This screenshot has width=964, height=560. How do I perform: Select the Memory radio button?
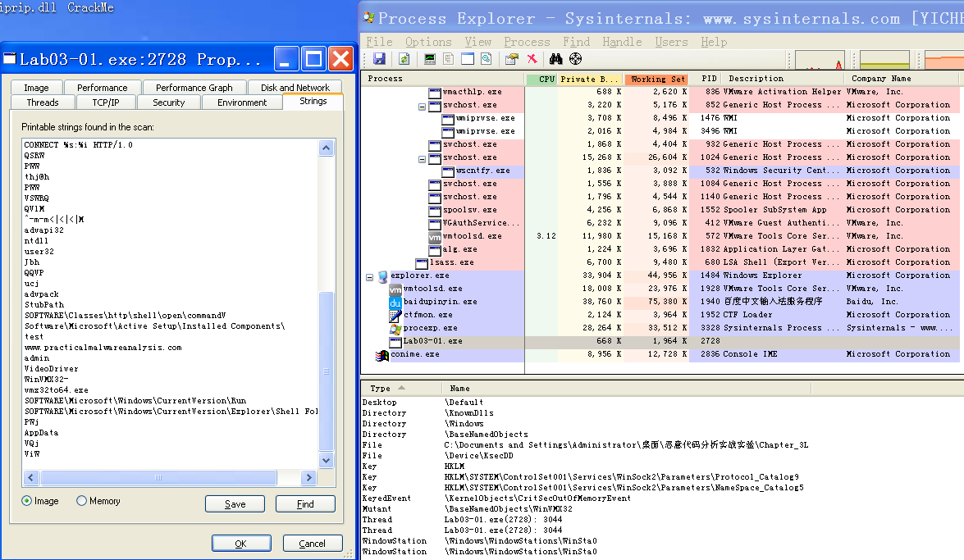pyautogui.click(x=82, y=501)
